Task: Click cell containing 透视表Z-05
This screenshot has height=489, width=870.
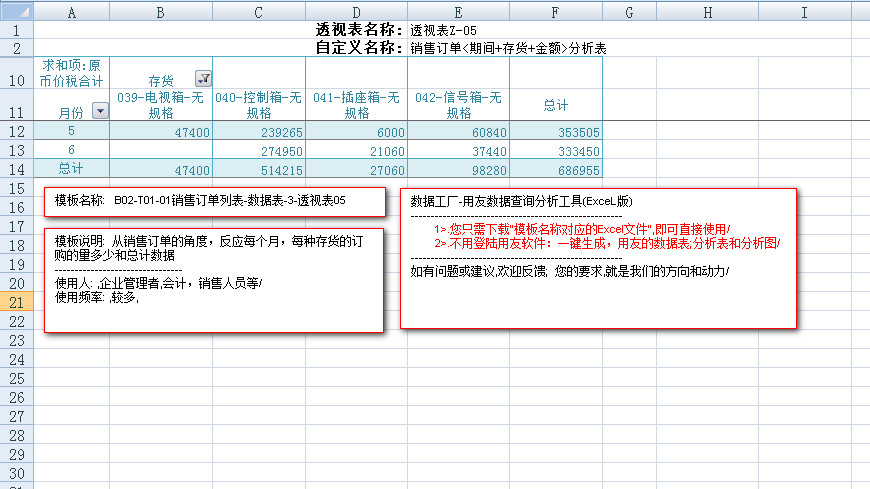Action: click(459, 30)
